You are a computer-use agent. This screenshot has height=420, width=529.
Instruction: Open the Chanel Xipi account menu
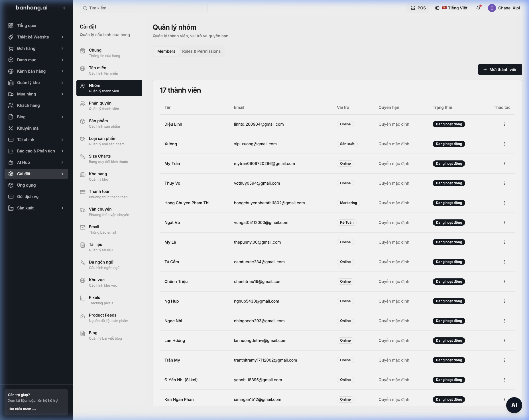(504, 8)
